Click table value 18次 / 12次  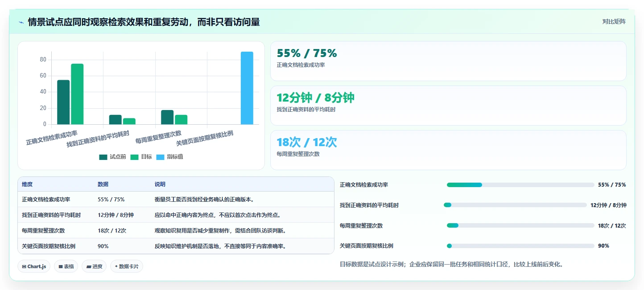point(112,231)
